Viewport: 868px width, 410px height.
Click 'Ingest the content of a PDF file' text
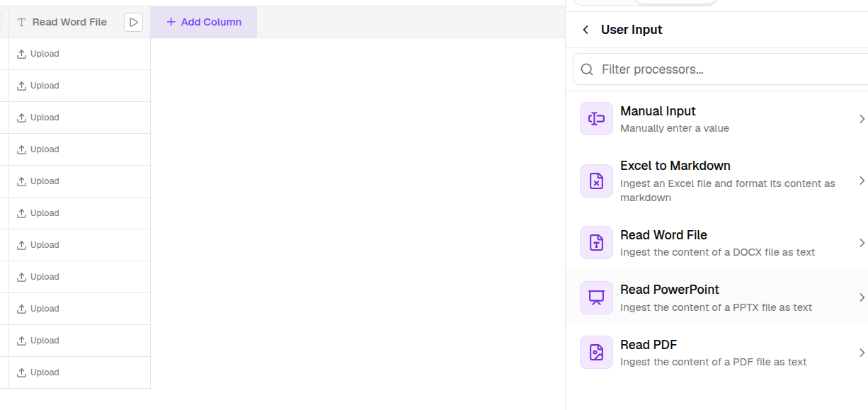[714, 362]
